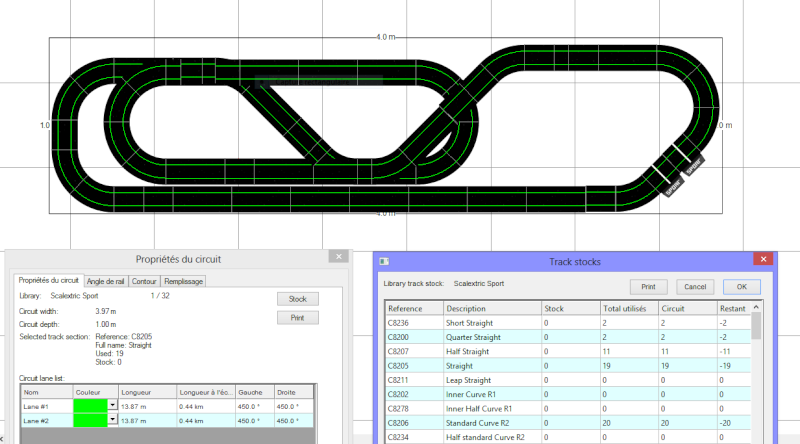Click the scroll-up arrow in stock table
This screenshot has height=444, width=800.
coord(757,308)
